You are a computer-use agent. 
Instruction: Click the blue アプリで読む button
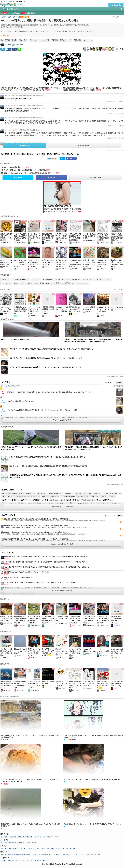point(25,145)
